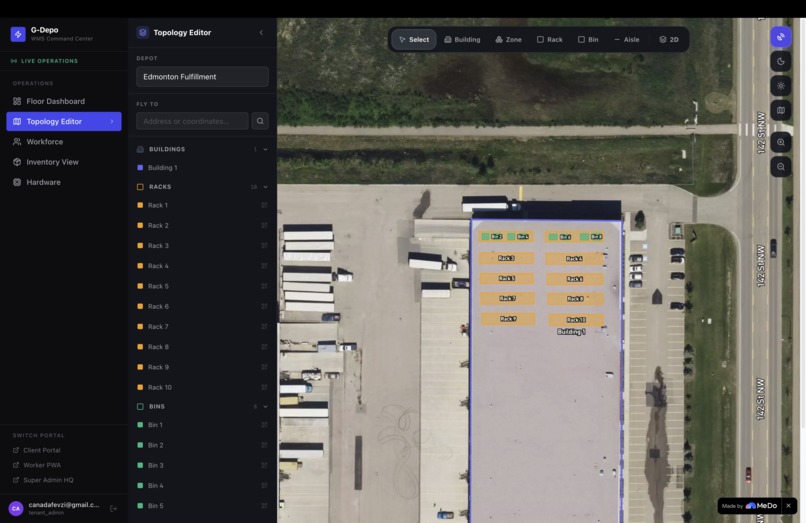
Task: Switch to street map style
Action: coord(781,111)
